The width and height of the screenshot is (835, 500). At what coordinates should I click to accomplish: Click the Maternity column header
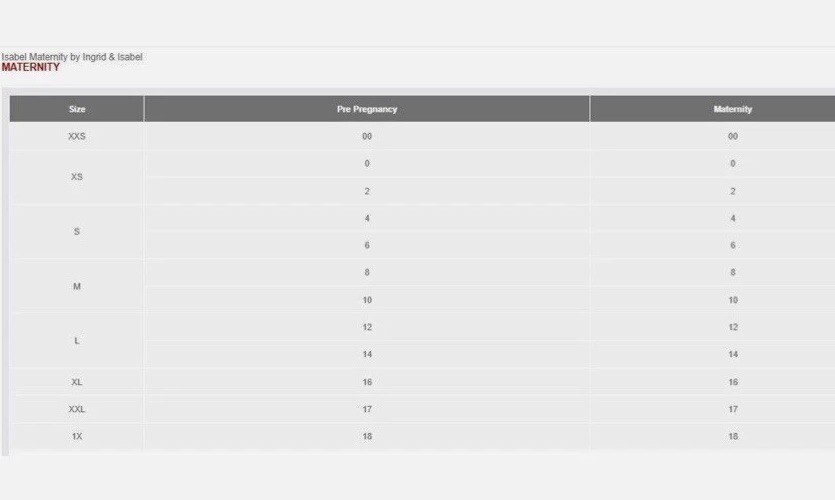(x=713, y=109)
